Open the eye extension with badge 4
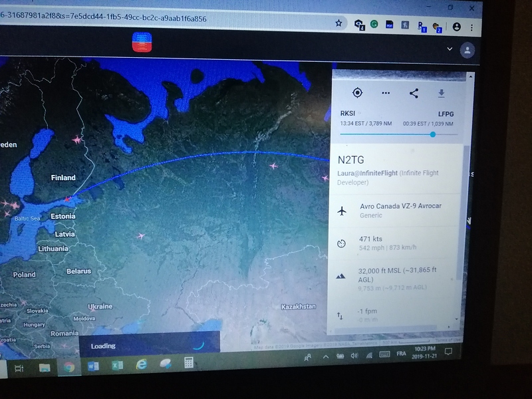Image resolution: width=532 pixels, height=399 pixels. click(359, 25)
